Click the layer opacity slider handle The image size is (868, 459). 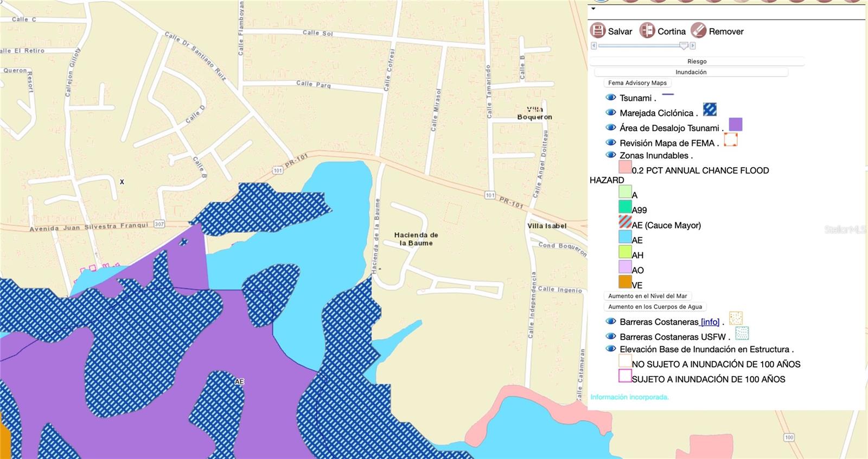[684, 46]
